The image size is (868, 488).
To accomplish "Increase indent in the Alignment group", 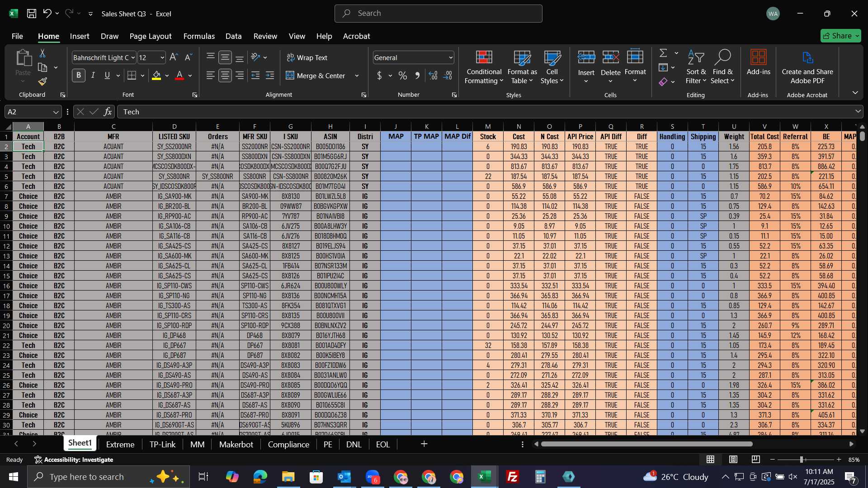I will click(270, 75).
